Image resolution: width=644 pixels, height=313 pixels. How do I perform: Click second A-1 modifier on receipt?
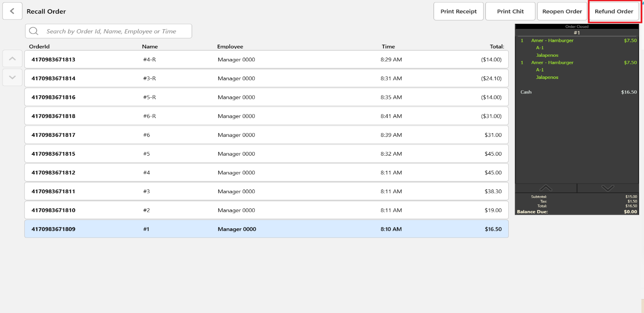click(x=540, y=70)
